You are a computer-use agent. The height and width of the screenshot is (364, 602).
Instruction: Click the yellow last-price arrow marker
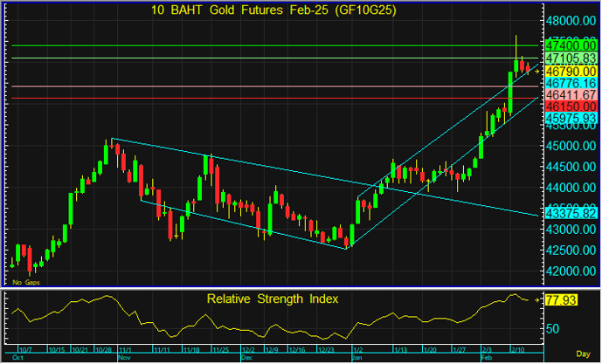pyautogui.click(x=537, y=71)
